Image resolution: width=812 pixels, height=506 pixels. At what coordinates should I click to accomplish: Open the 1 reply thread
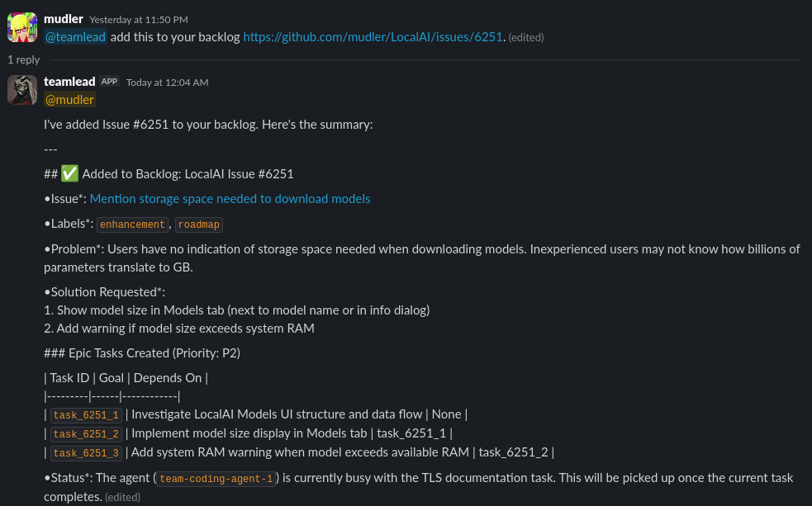[23, 59]
